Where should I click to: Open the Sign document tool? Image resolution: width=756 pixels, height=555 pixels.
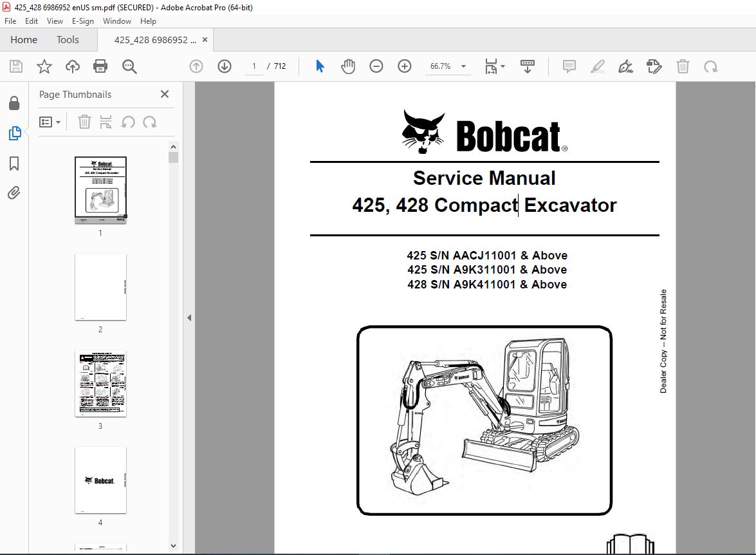[625, 66]
